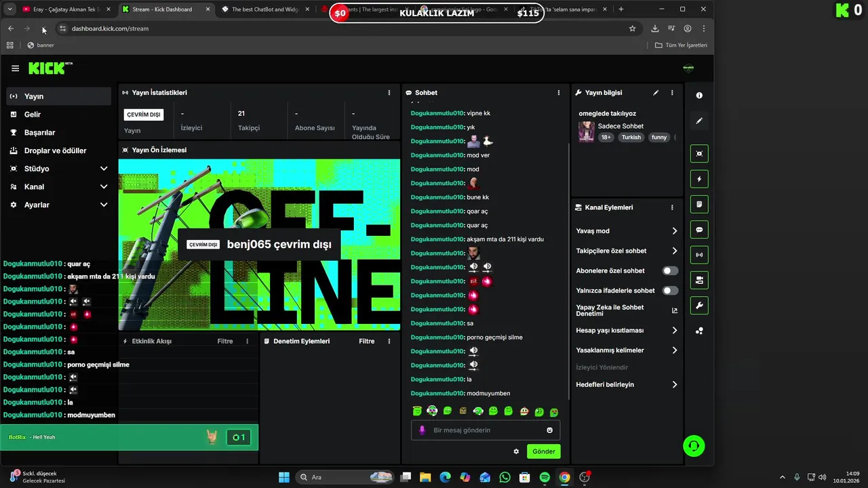Click the Turkish language tag

[x=631, y=137]
